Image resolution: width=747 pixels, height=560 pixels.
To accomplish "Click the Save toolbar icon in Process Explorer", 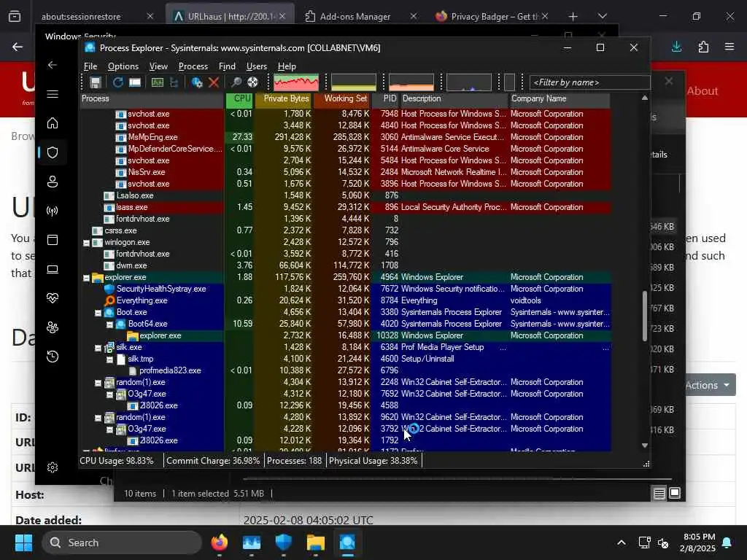I will click(96, 82).
